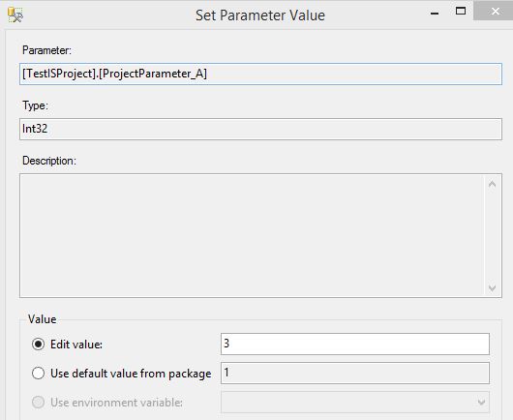513x420 pixels.
Task: Close the Set Parameter Value dialog
Action: click(495, 12)
